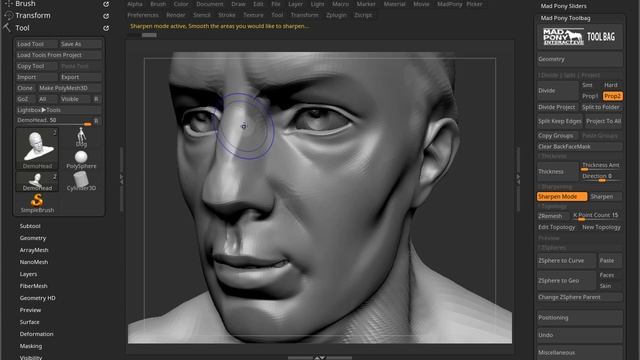Expand the Geometry subpalette in Tool

[33, 238]
